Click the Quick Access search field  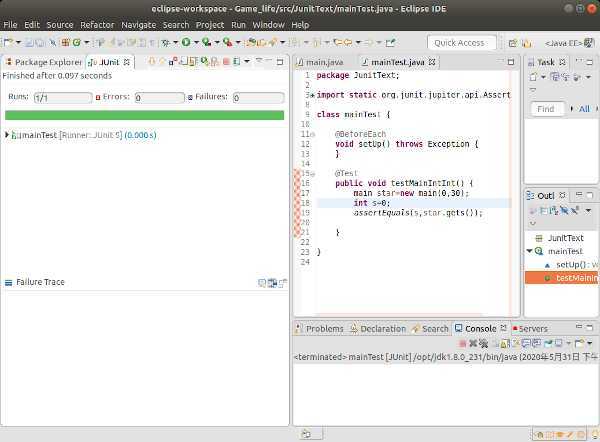coord(461,42)
